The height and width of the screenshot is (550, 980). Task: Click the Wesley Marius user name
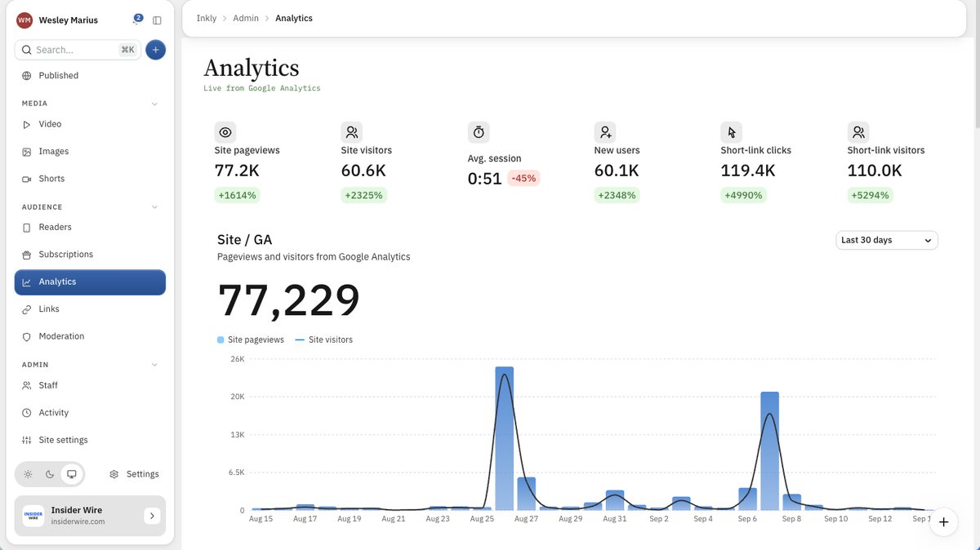[x=69, y=20]
